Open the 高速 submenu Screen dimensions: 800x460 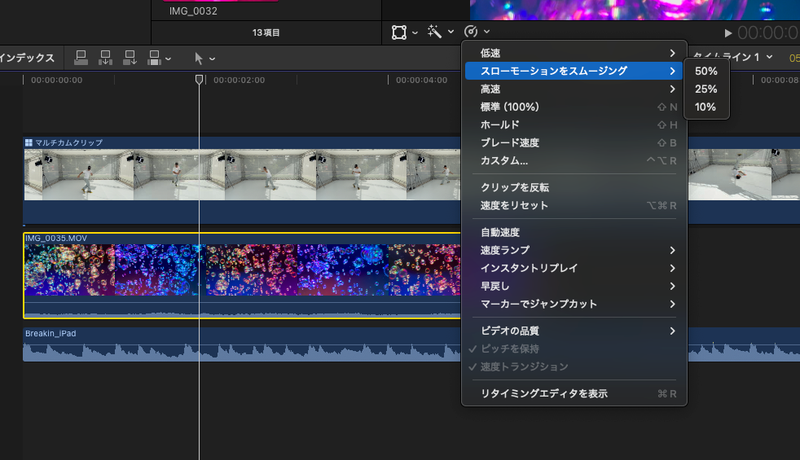pos(574,89)
